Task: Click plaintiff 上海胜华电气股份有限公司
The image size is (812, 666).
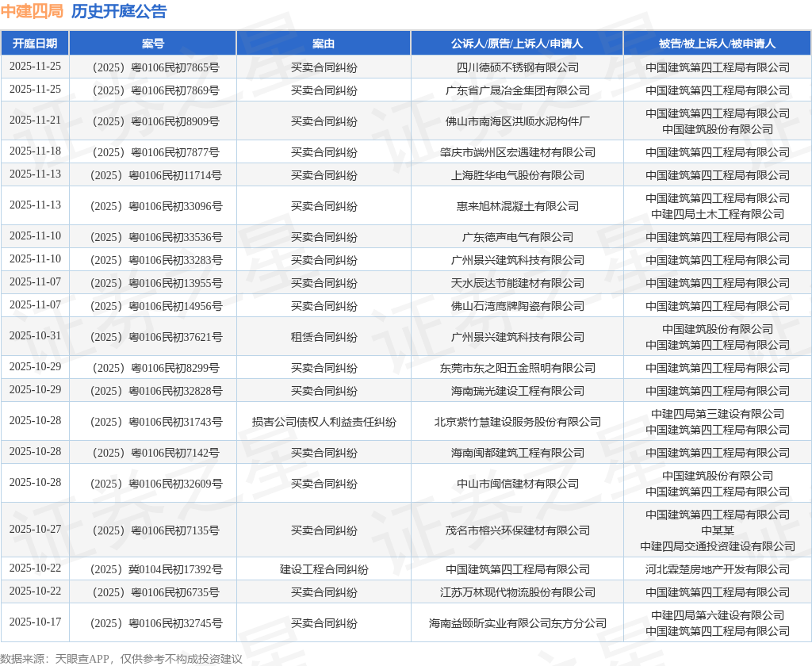Action: click(x=517, y=175)
